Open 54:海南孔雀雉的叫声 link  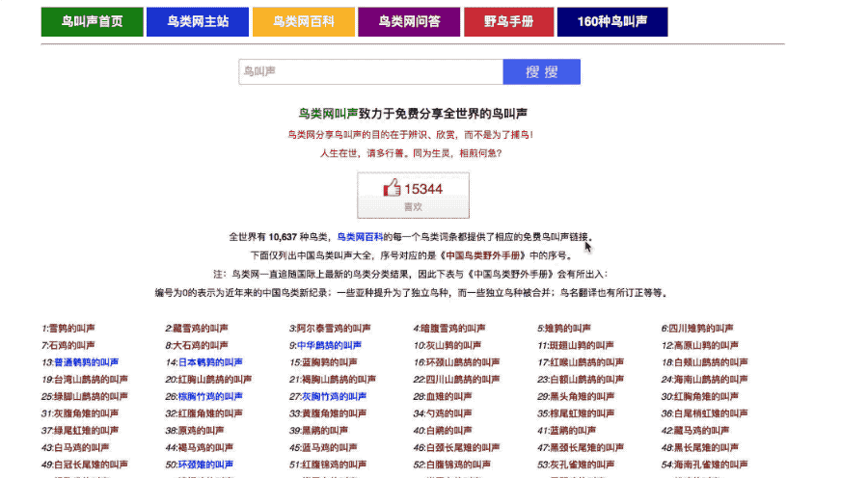705,465
